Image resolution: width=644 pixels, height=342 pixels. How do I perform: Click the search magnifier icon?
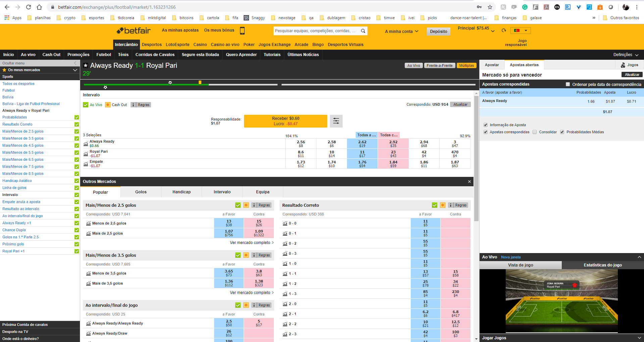(x=363, y=31)
